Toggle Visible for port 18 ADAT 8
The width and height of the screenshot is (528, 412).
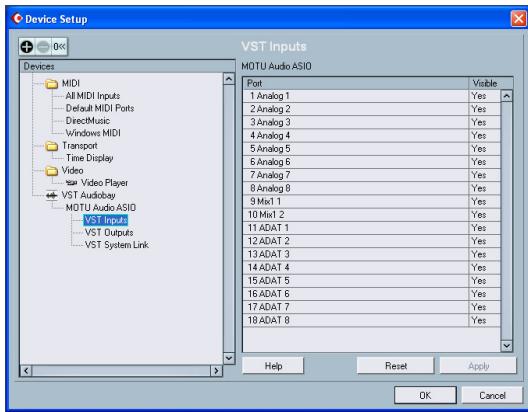[x=478, y=320]
